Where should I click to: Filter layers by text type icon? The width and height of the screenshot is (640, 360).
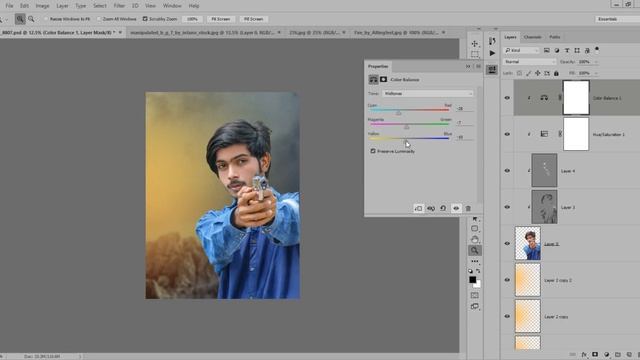pos(567,50)
